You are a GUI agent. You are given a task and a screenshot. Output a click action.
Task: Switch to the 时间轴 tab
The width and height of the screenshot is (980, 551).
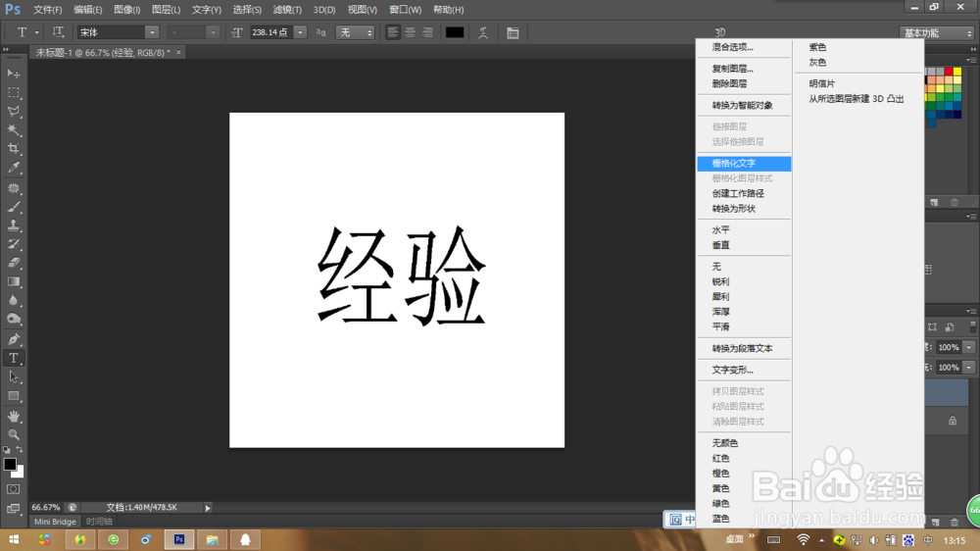coord(99,522)
